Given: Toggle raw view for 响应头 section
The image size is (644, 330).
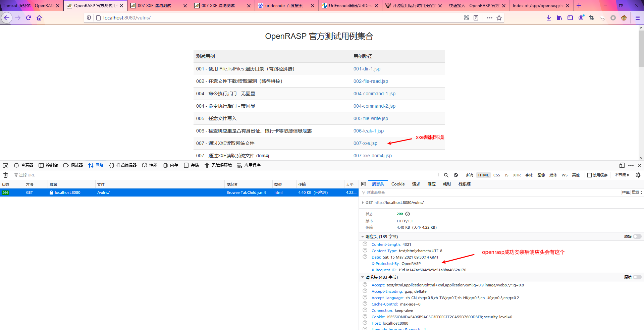Looking at the screenshot, I should pos(637,236).
